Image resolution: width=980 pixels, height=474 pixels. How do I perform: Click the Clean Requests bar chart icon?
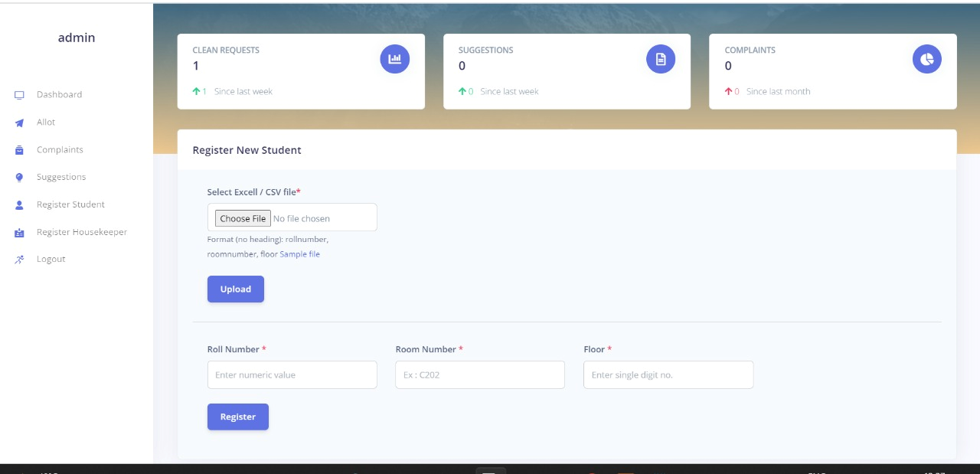coord(395,59)
